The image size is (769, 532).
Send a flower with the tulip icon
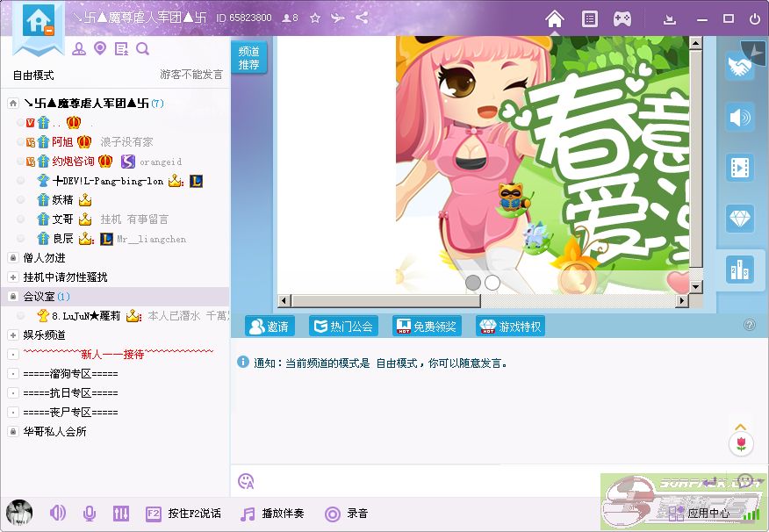click(741, 444)
